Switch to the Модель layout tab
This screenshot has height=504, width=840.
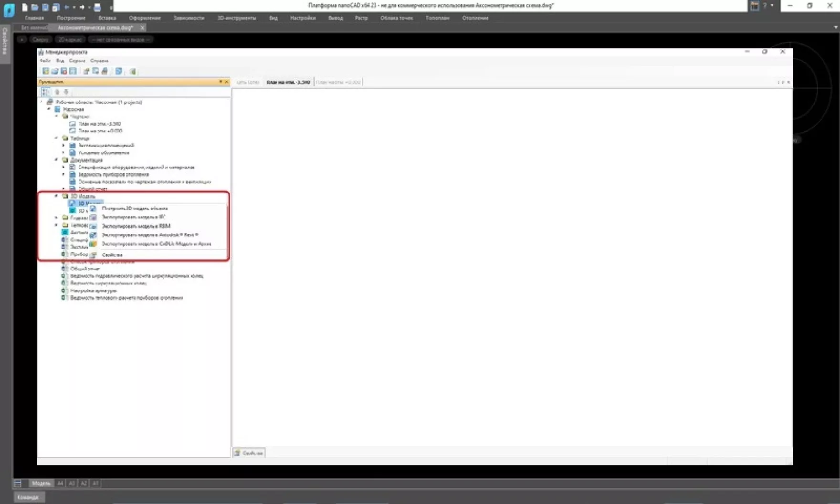(41, 483)
